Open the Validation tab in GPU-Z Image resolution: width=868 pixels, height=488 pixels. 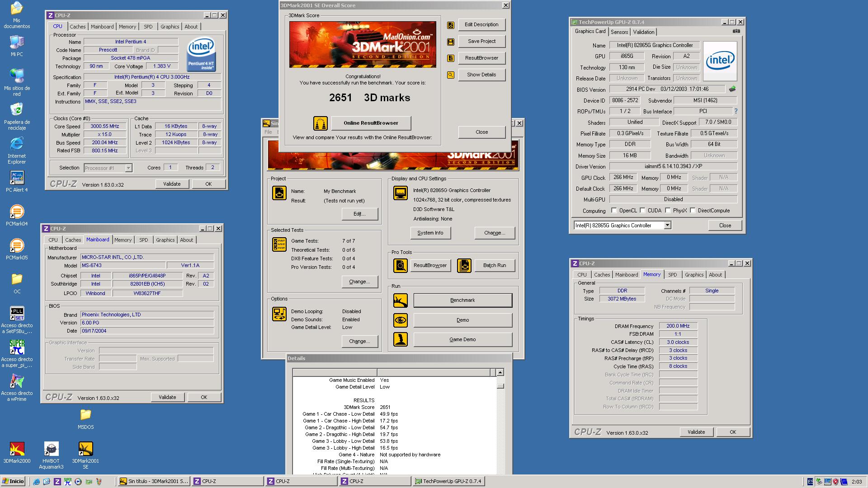643,32
